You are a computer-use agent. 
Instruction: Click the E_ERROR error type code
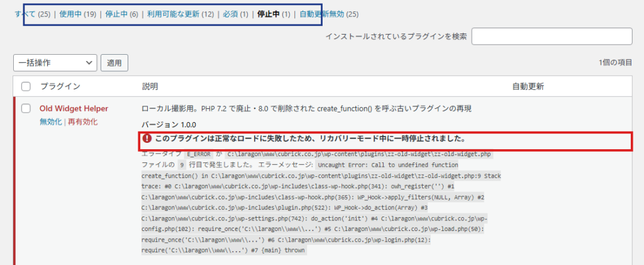coord(199,154)
